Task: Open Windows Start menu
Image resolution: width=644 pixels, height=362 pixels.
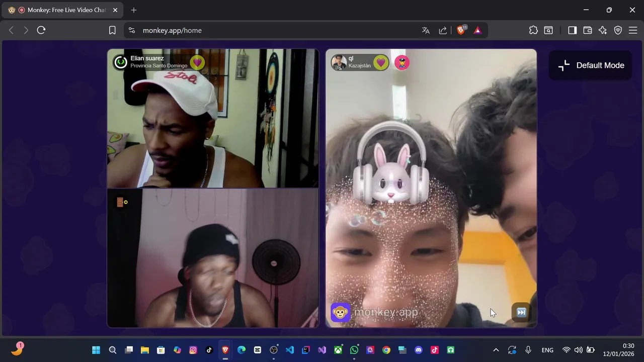Action: click(96, 350)
